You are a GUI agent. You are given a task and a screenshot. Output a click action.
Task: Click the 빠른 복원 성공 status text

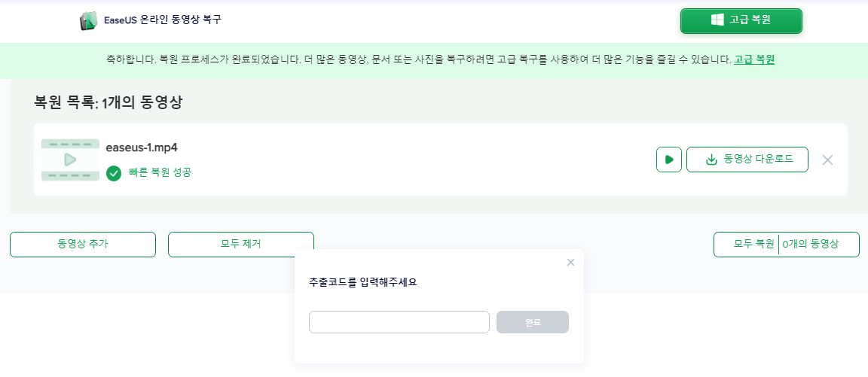pyautogui.click(x=160, y=173)
